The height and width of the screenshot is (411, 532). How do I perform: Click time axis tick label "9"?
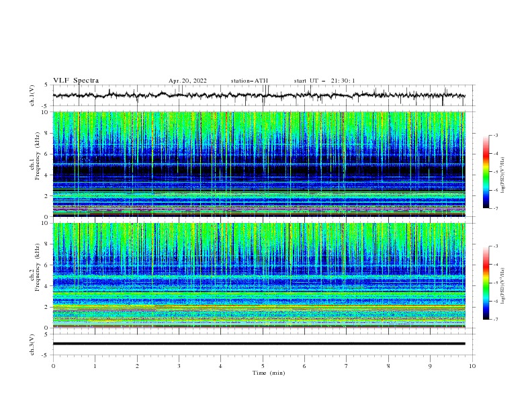(x=430, y=366)
